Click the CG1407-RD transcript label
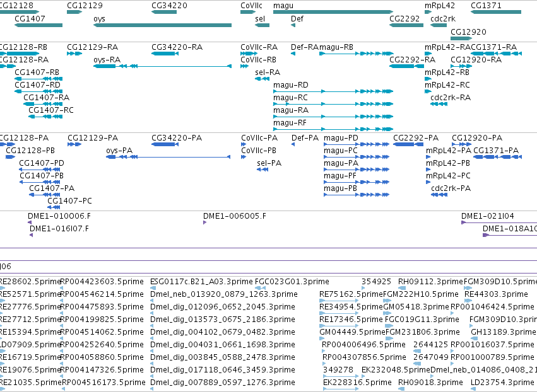This screenshot has width=537, height=392. click(x=37, y=85)
